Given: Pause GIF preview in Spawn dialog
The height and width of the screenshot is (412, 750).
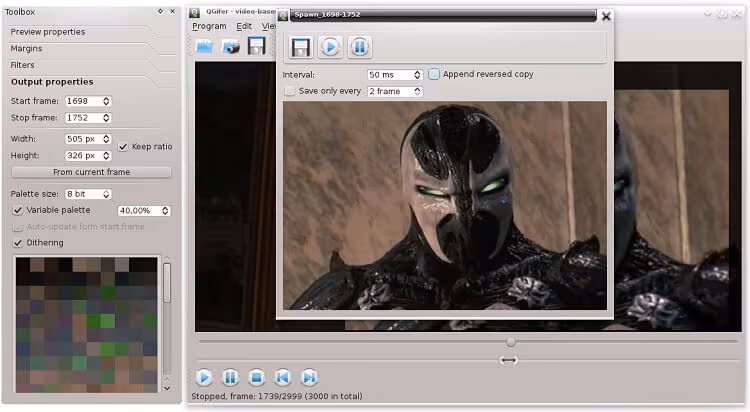Looking at the screenshot, I should [x=360, y=47].
